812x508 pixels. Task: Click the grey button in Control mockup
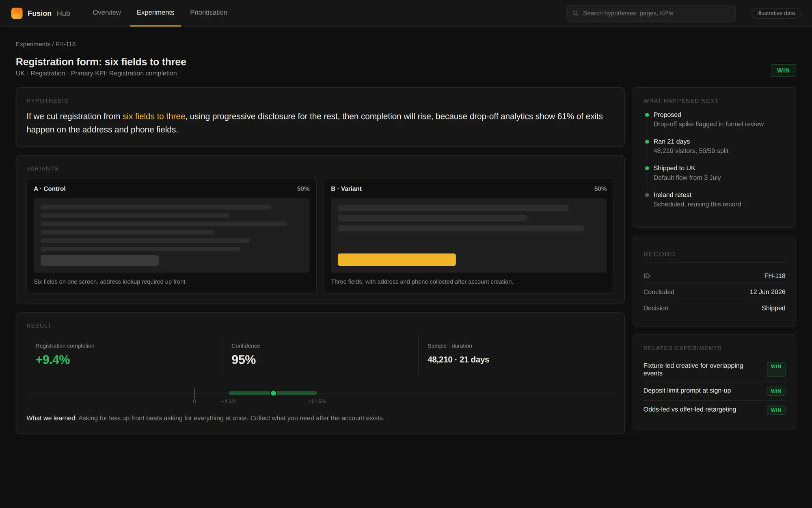point(99,261)
